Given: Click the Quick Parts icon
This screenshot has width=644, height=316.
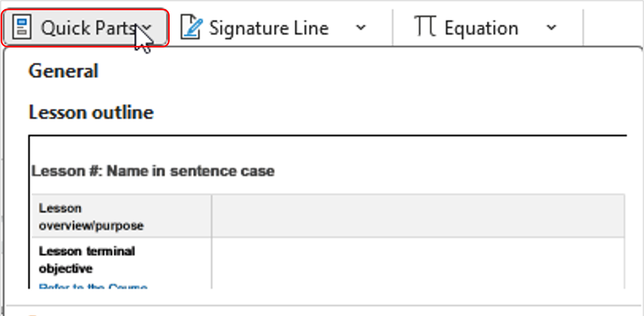Looking at the screenshot, I should 22,27.
